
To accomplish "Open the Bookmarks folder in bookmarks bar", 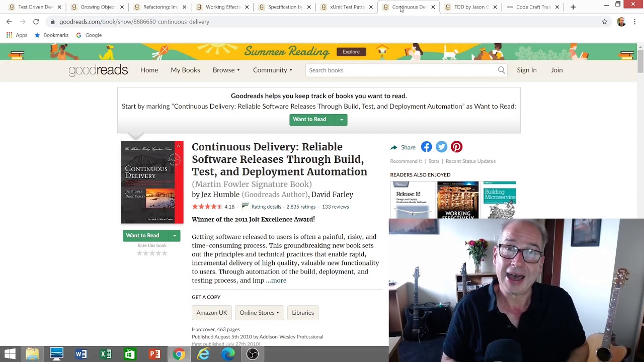I will (51, 35).
